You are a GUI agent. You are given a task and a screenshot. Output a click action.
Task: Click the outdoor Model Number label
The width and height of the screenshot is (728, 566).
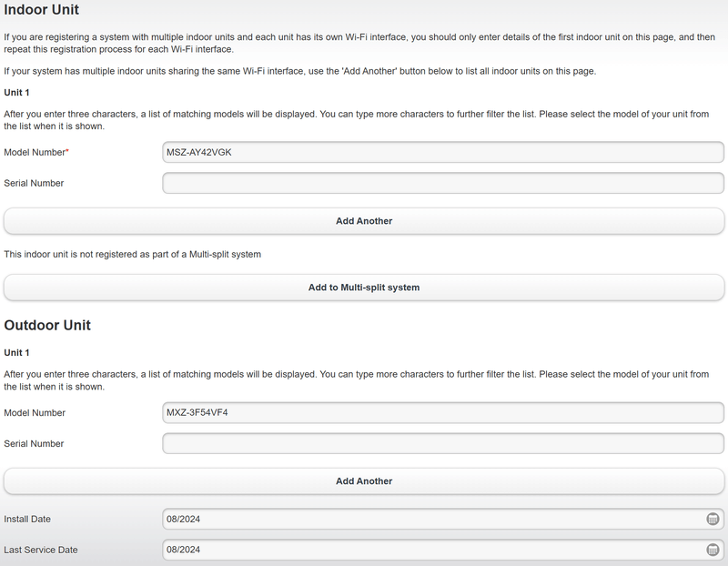coord(35,412)
